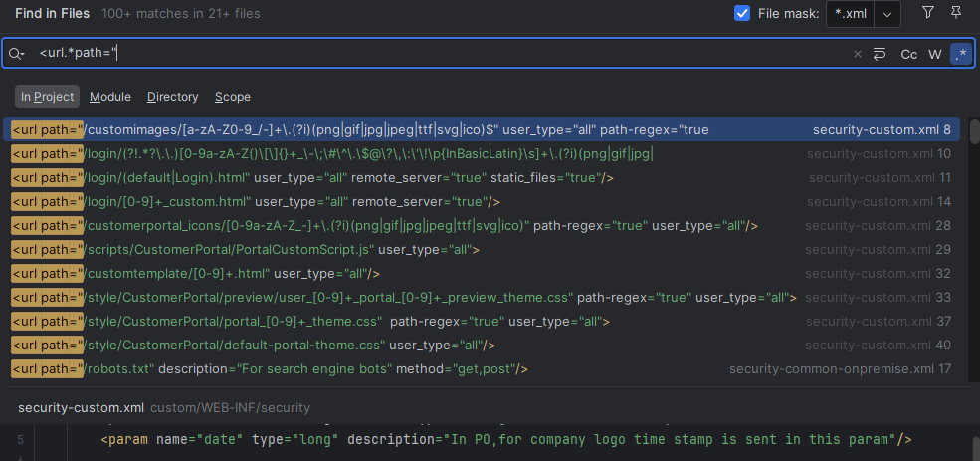
Task: Click the Find in Files title
Action: 53,13
